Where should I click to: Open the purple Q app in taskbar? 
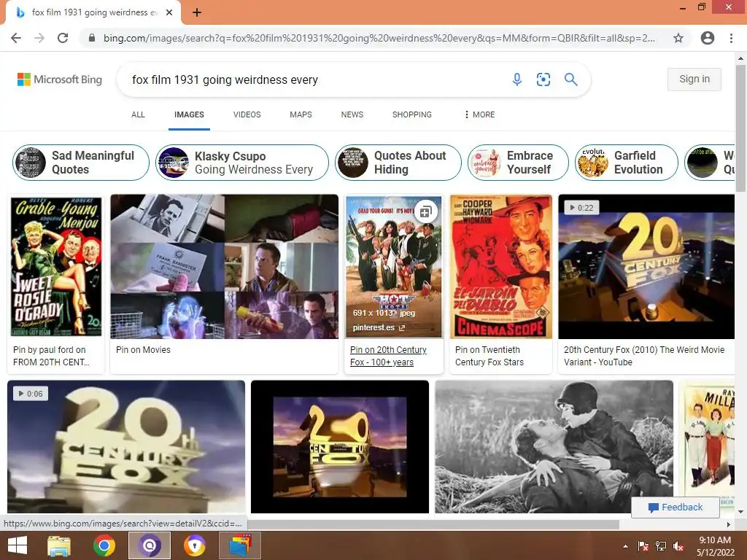150,545
